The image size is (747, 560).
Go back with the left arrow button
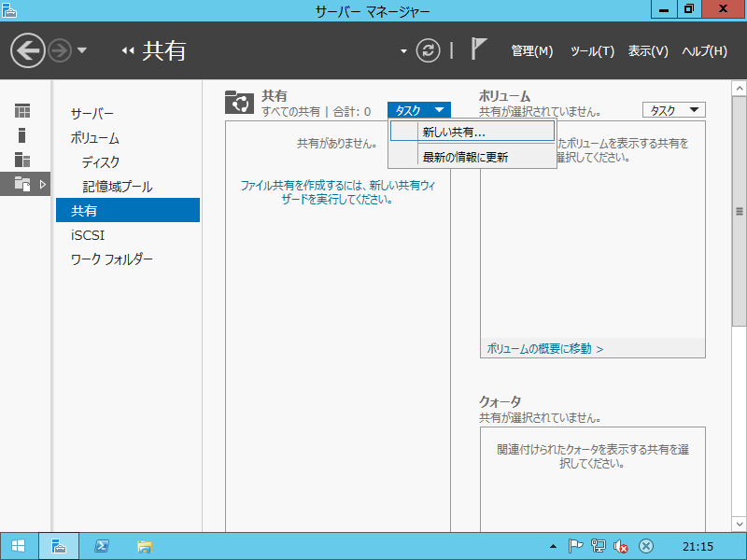(x=28, y=50)
